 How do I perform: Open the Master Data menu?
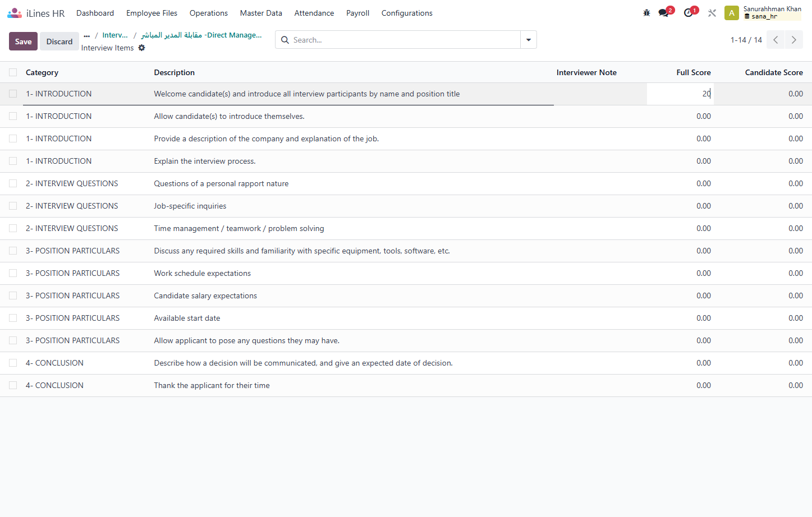click(x=261, y=13)
